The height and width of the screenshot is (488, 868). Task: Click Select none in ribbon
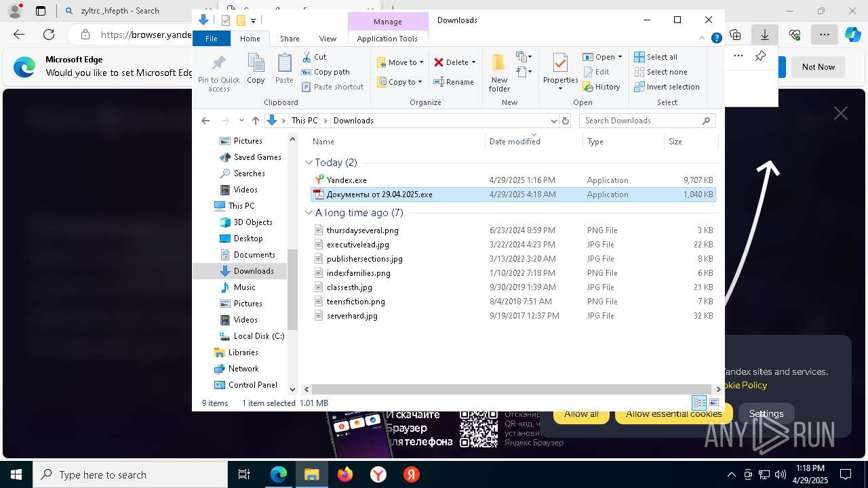click(660, 72)
